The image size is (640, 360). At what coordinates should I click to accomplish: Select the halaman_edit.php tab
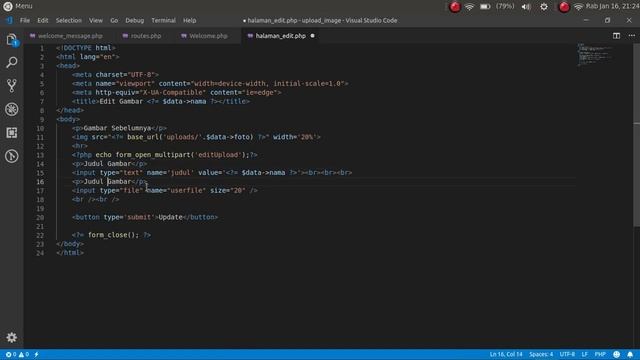[280, 36]
